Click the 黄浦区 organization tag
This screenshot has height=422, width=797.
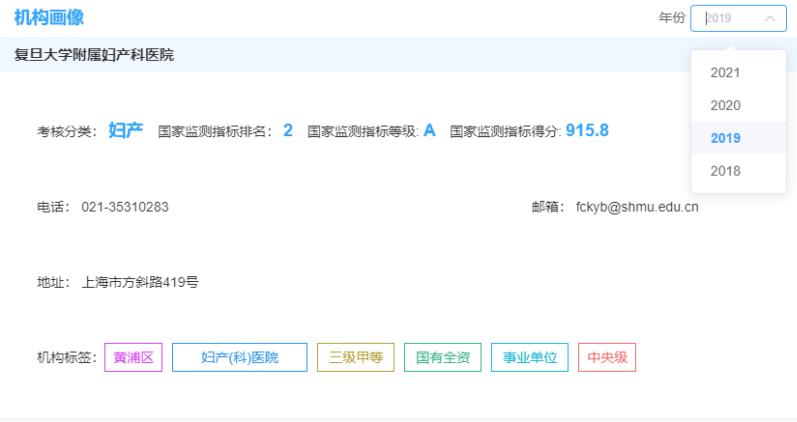pyautogui.click(x=133, y=357)
